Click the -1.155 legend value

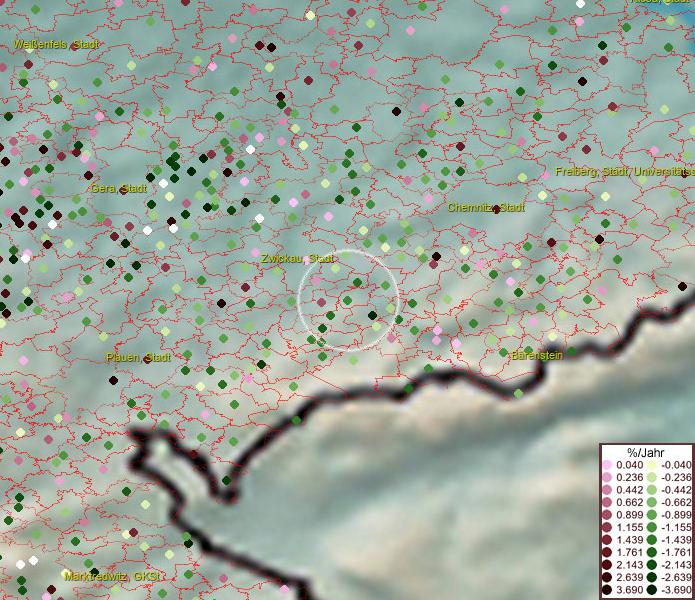(x=676, y=527)
